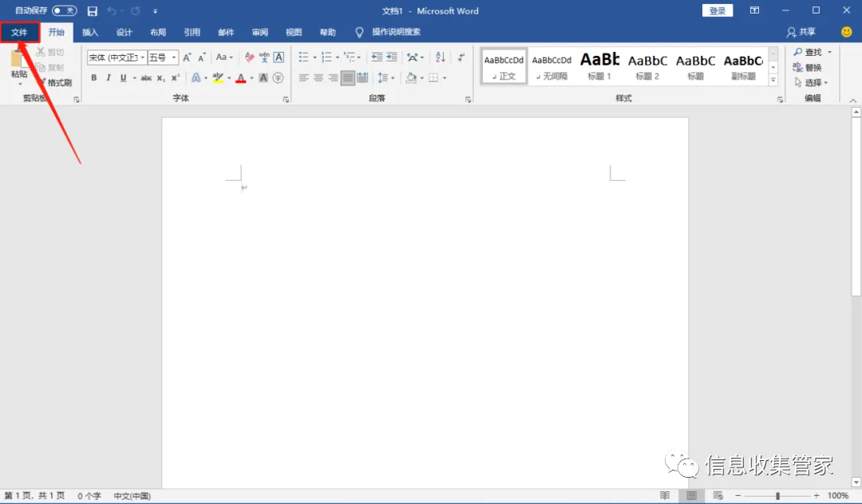Click the Increase Indent icon
The height and width of the screenshot is (504, 862).
coord(392,57)
